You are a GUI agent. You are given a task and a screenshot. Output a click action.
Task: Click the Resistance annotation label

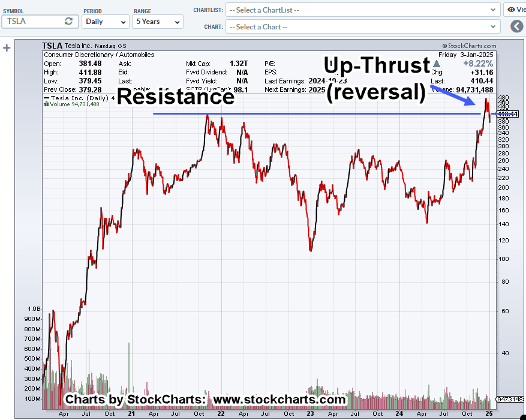coord(175,97)
